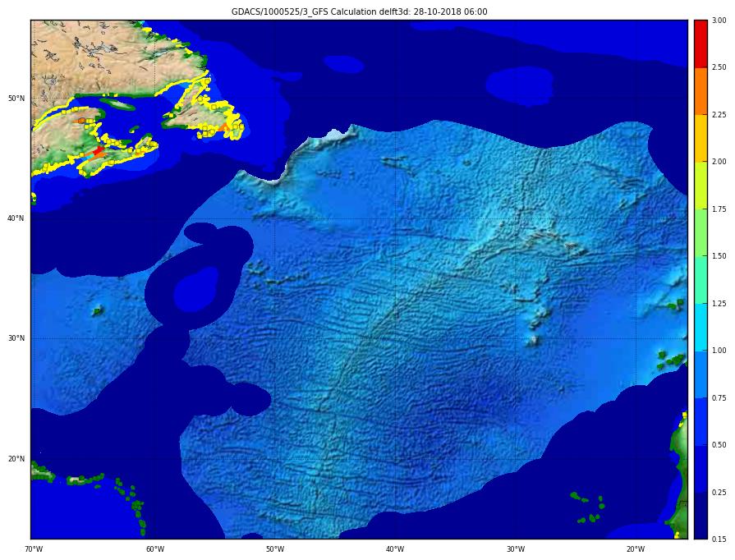Screen dimensions: 735x560
Task: Click the 1.50 tick label on the color scale
Action: tap(719, 256)
